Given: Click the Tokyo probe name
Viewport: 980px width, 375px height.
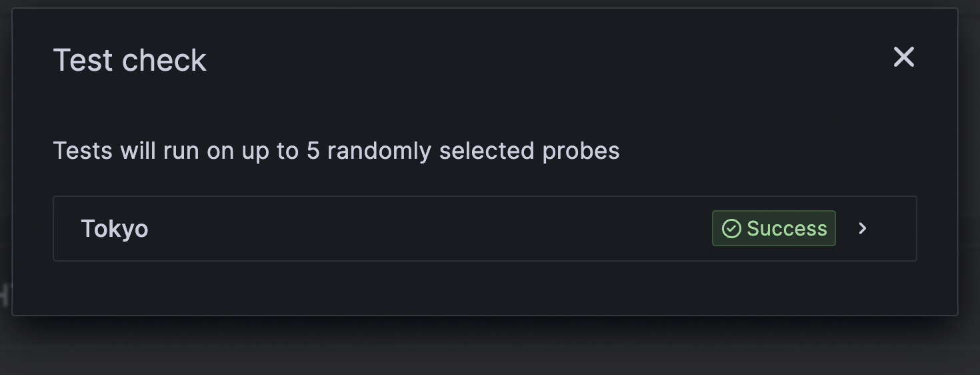Looking at the screenshot, I should (114, 229).
